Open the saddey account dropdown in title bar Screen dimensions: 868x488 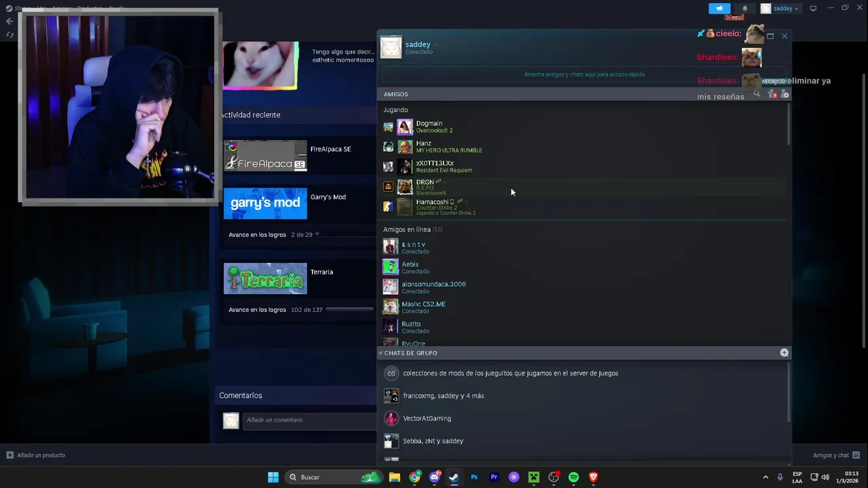click(781, 8)
